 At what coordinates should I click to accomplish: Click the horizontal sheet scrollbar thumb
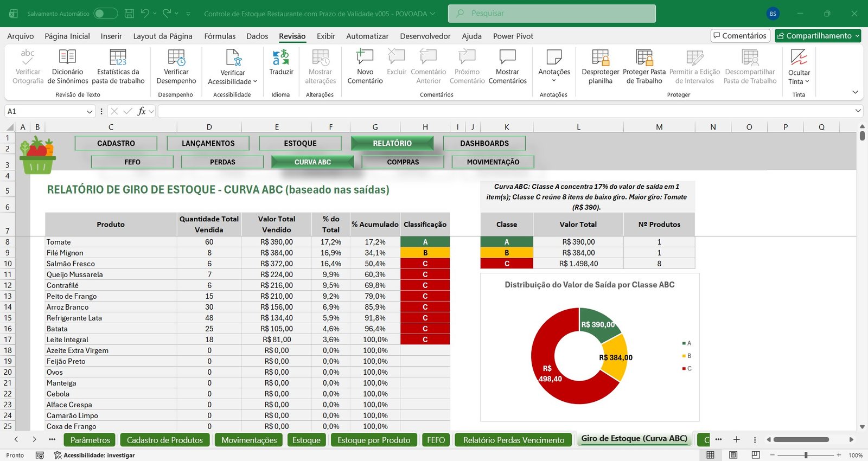pyautogui.click(x=801, y=439)
